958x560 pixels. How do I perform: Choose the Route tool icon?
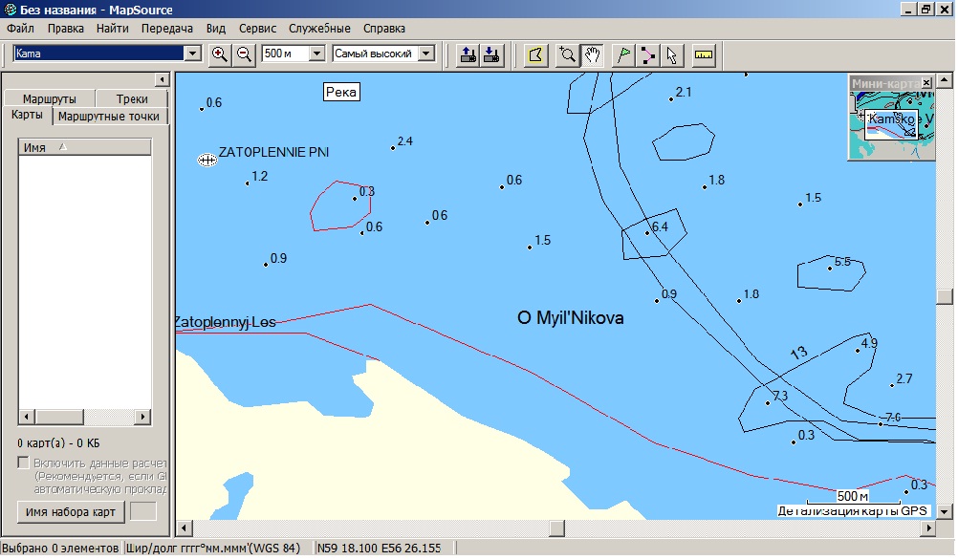coord(648,54)
